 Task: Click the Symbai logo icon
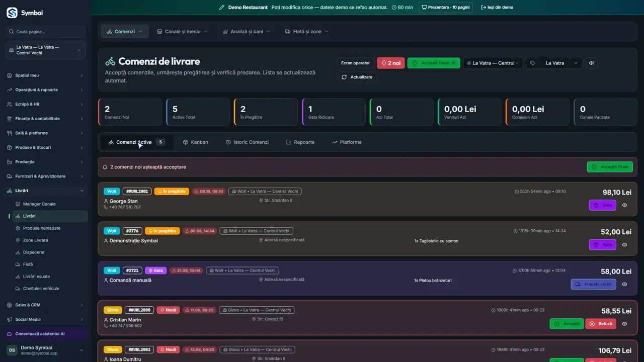tap(12, 13)
